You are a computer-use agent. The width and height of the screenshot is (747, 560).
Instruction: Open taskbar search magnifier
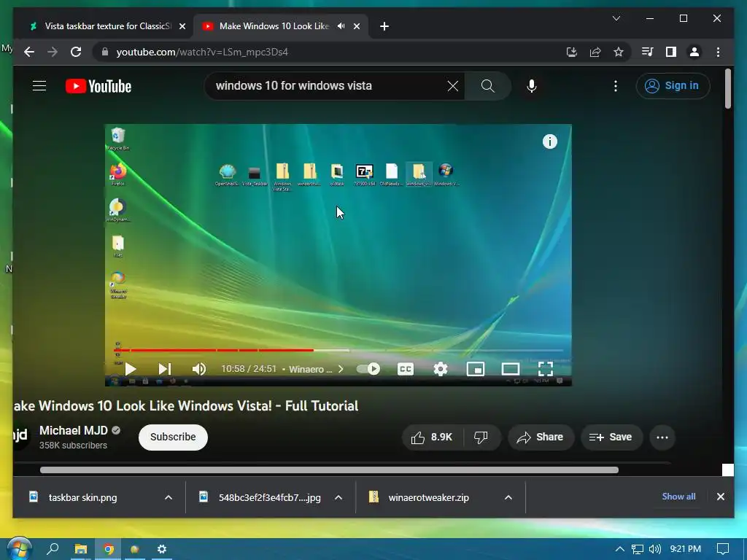(53, 549)
